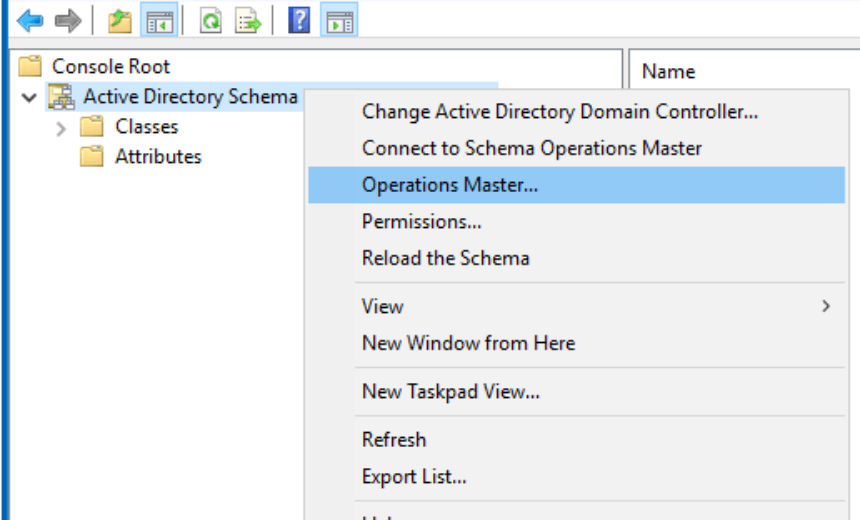Click the Export List toolbar icon
The height and width of the screenshot is (520, 860).
coord(248,21)
